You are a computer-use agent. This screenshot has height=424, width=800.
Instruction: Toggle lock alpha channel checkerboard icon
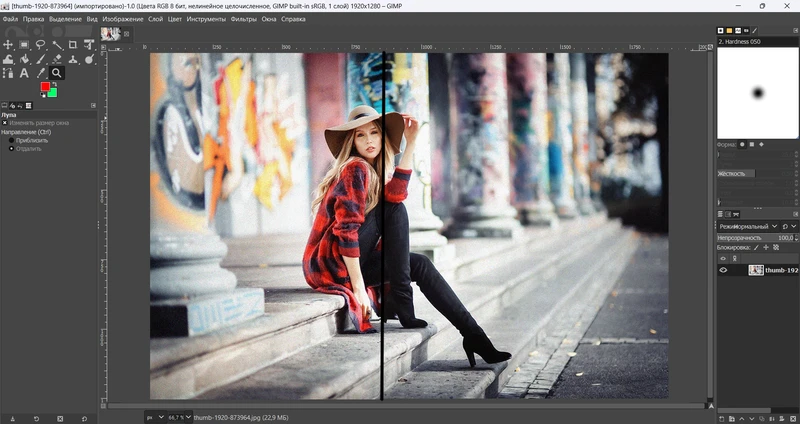(x=776, y=247)
